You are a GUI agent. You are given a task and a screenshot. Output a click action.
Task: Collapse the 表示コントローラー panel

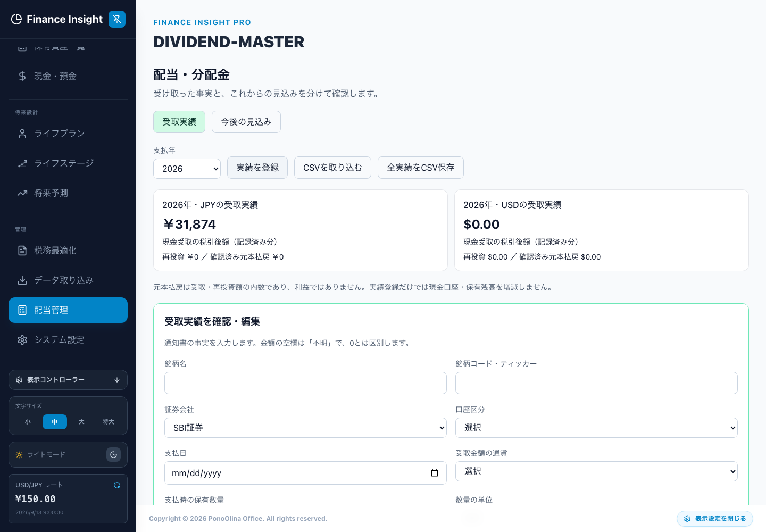pyautogui.click(x=68, y=380)
